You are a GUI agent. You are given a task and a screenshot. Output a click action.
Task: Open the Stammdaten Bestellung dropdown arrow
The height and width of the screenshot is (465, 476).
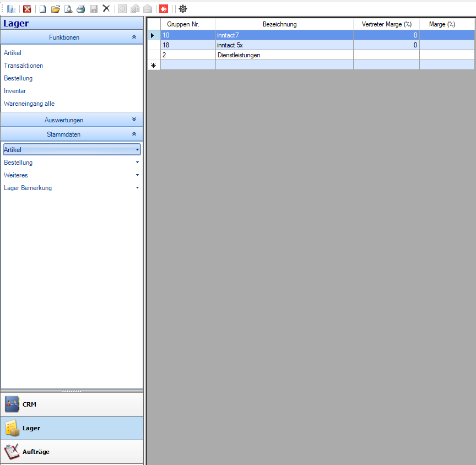pos(137,163)
